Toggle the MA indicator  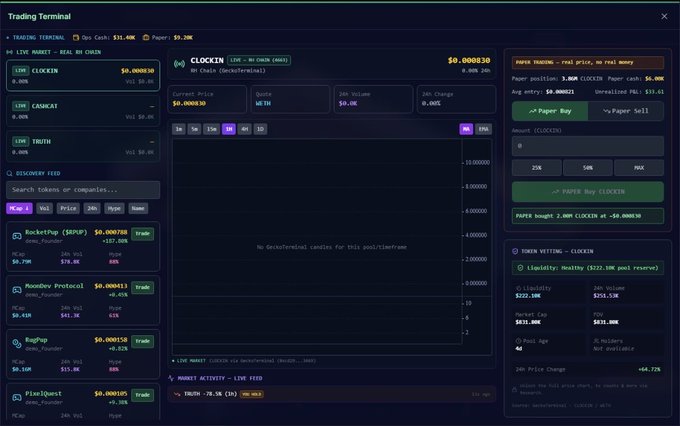point(466,129)
